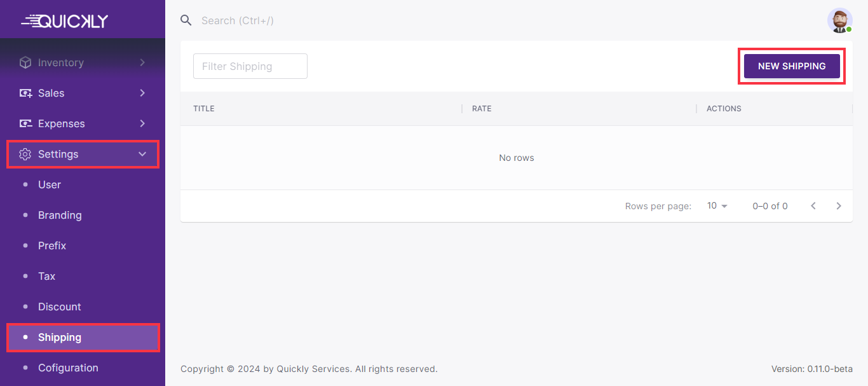
Task: Open the Tax settings page
Action: point(46,276)
